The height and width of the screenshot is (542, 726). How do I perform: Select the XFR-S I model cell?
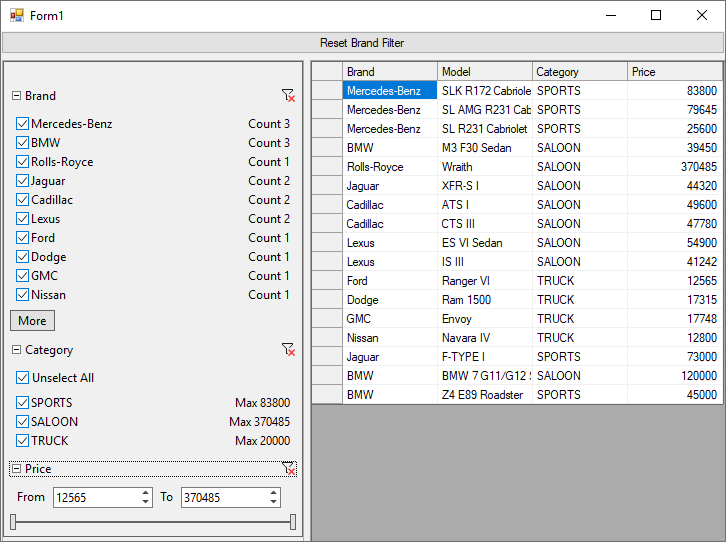485,186
